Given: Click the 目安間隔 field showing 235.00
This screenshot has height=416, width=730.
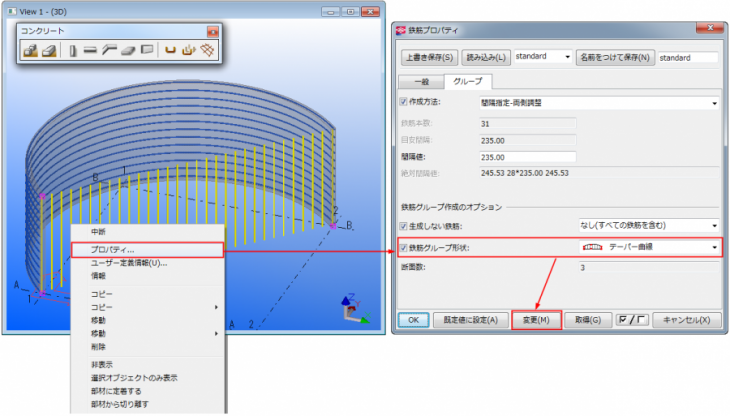Looking at the screenshot, I should click(x=527, y=141).
